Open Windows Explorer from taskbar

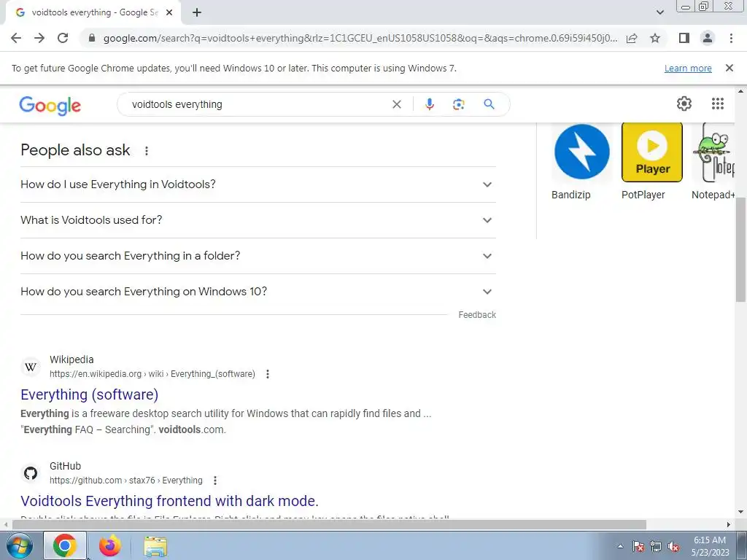pos(155,546)
